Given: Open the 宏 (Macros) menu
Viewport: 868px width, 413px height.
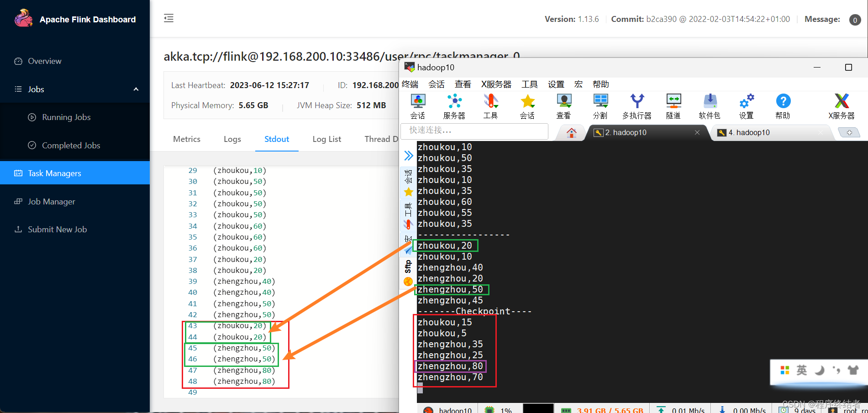Looking at the screenshot, I should coord(579,84).
